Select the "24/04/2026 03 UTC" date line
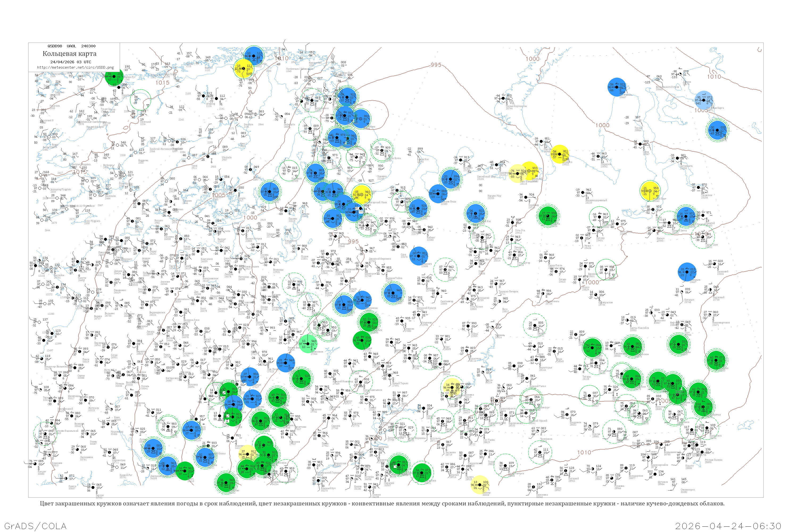 pos(70,62)
